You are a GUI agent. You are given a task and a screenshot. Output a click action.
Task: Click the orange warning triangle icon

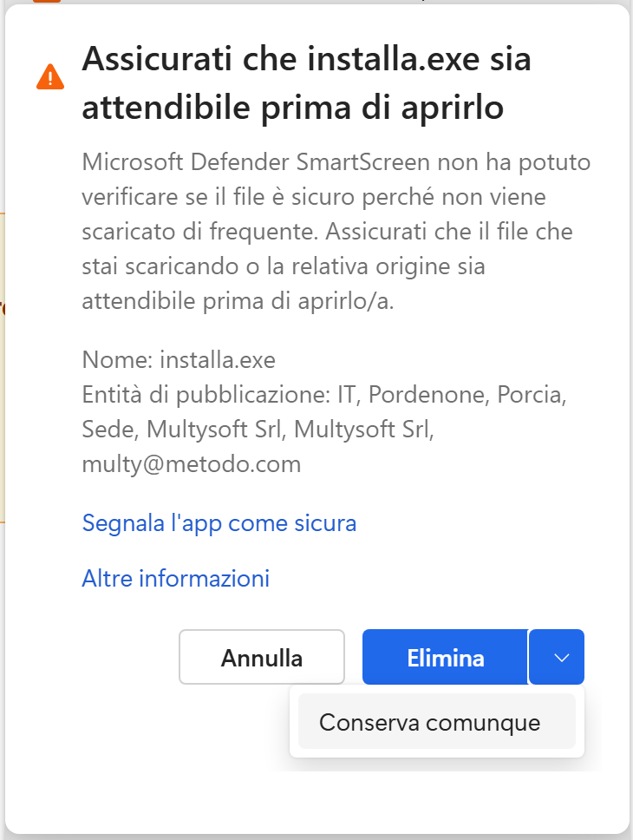pos(50,77)
